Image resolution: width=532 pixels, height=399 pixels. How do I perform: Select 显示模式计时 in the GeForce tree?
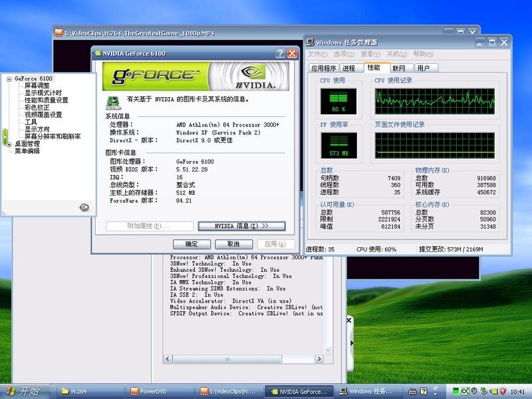[43, 93]
